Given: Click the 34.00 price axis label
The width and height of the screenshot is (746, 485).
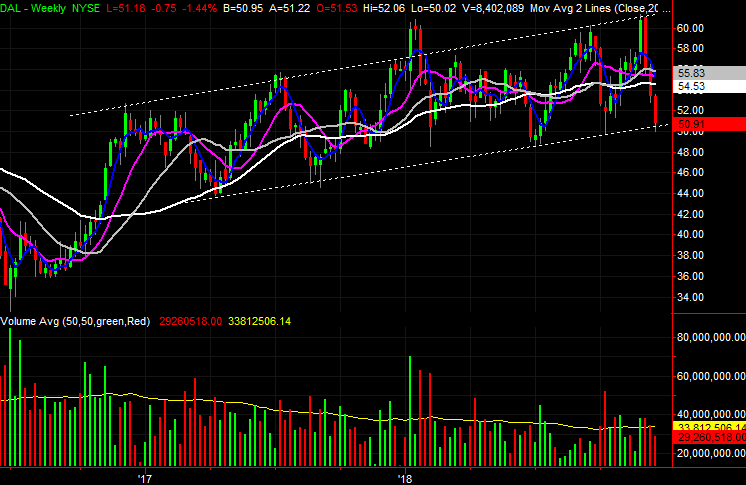Looking at the screenshot, I should (x=690, y=297).
